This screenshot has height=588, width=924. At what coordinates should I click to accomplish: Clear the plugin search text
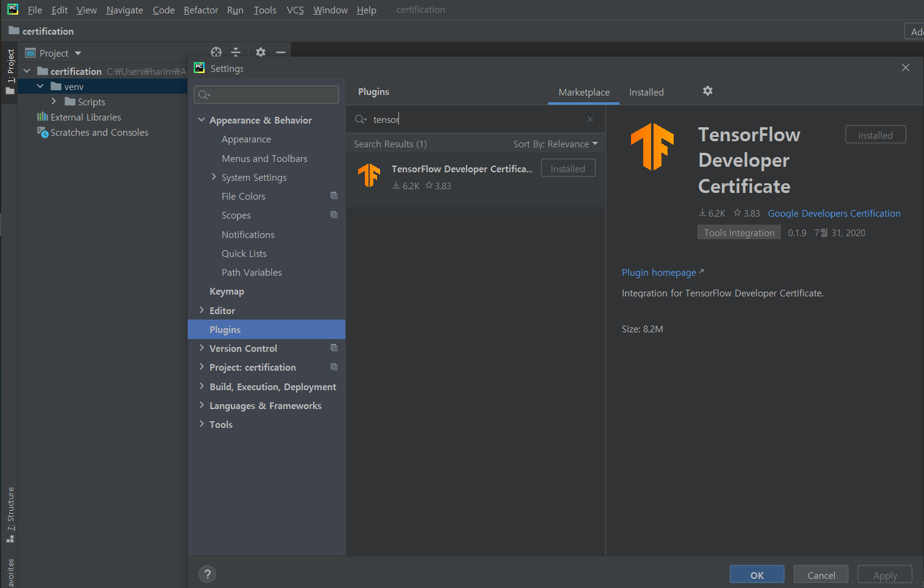click(x=590, y=119)
